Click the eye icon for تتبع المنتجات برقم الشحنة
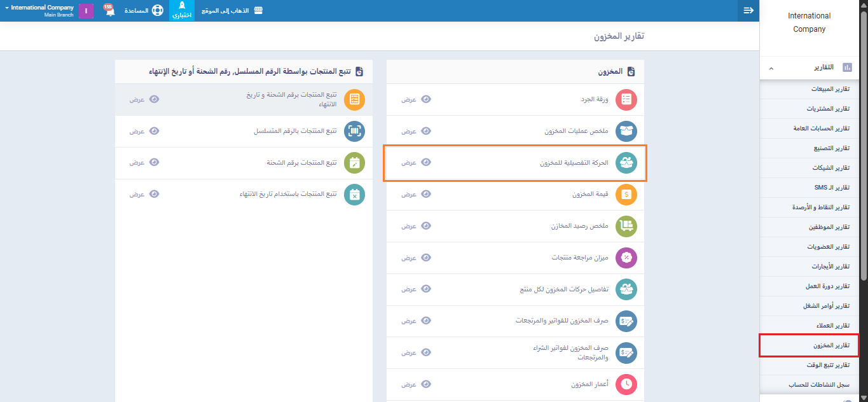 click(x=154, y=162)
